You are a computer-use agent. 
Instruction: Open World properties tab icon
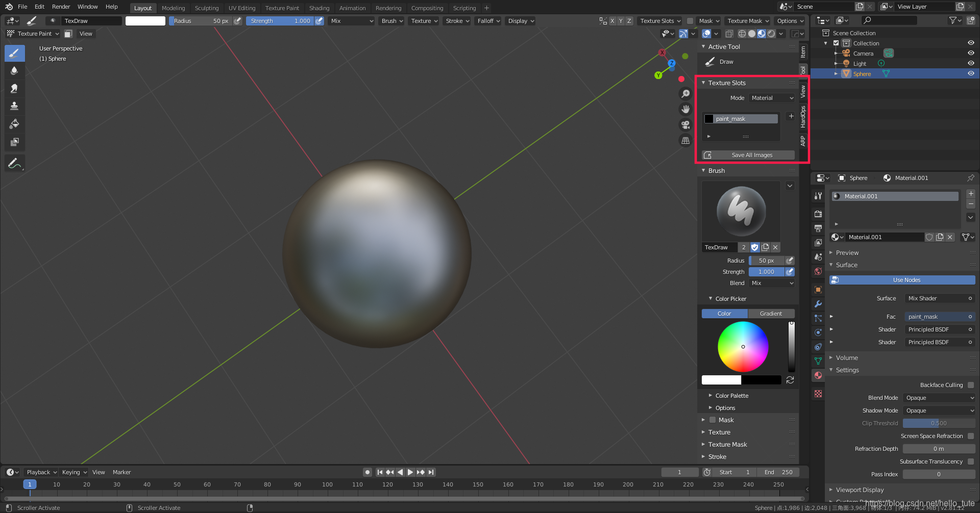(x=818, y=271)
